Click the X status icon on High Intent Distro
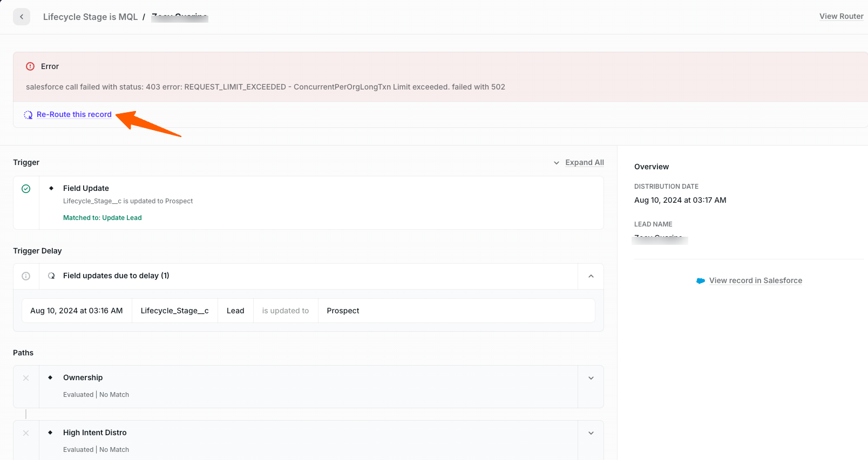This screenshot has height=460, width=868. 26,433
